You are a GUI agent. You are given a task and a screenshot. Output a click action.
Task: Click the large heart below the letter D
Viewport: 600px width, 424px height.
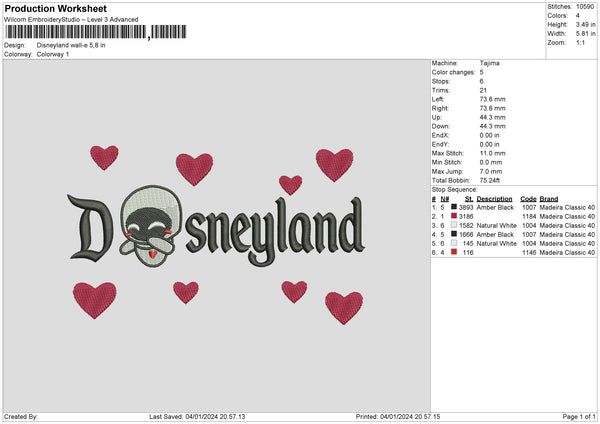pos(95,300)
